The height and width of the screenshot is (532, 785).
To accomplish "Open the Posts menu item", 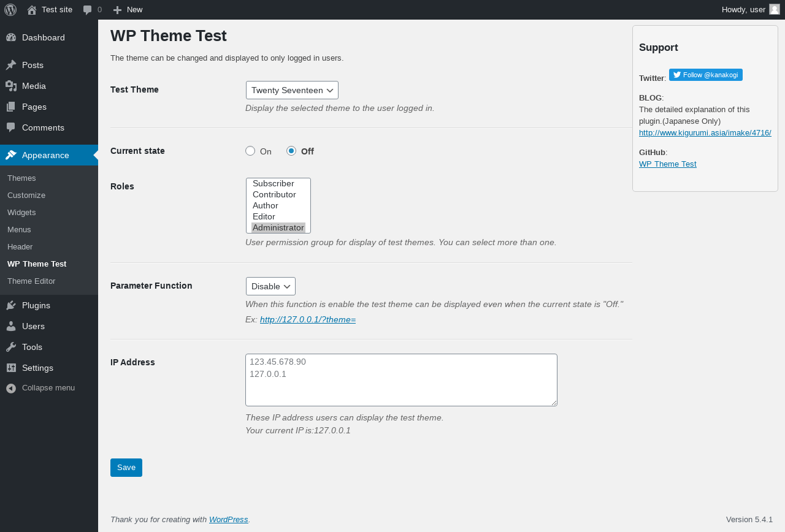I will click(x=49, y=65).
